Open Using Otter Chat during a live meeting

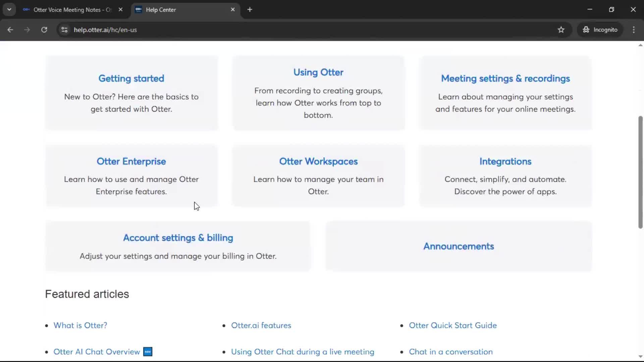(x=303, y=352)
